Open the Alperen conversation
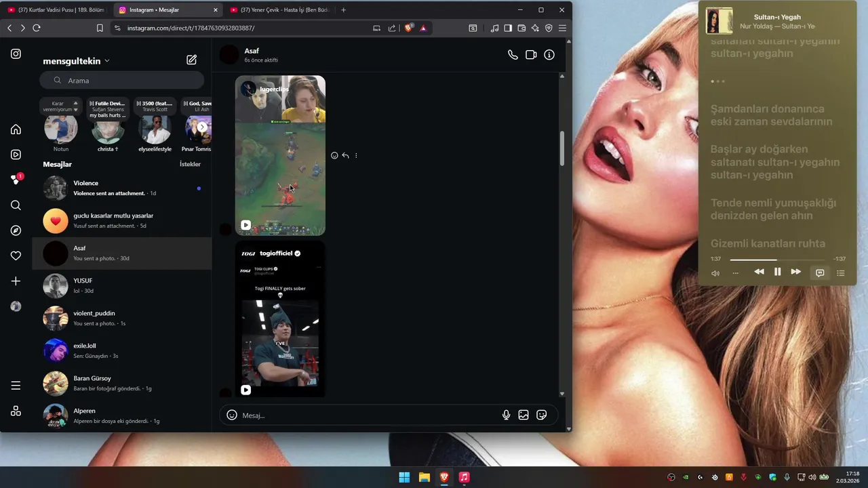The width and height of the screenshot is (868, 488). 122,415
